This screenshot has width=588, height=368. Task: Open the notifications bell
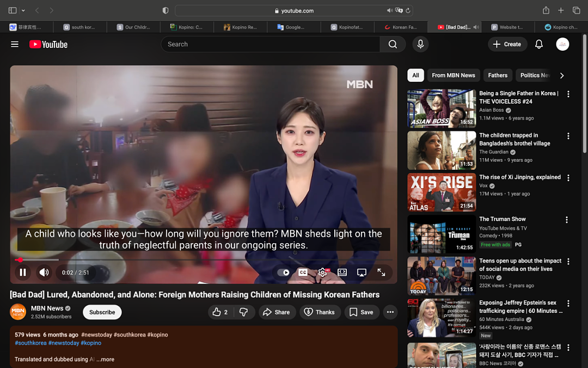tap(539, 44)
